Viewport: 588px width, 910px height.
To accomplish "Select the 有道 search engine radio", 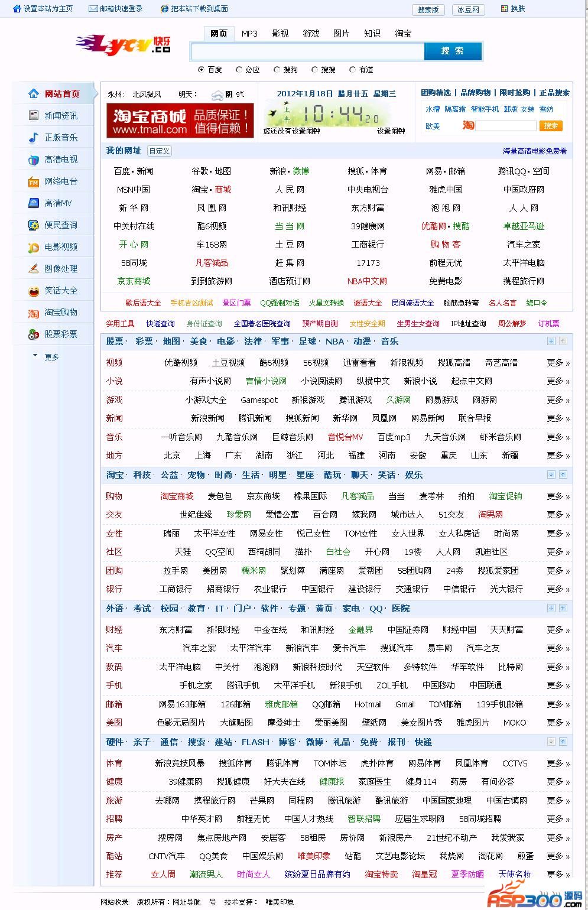I will click(x=352, y=70).
